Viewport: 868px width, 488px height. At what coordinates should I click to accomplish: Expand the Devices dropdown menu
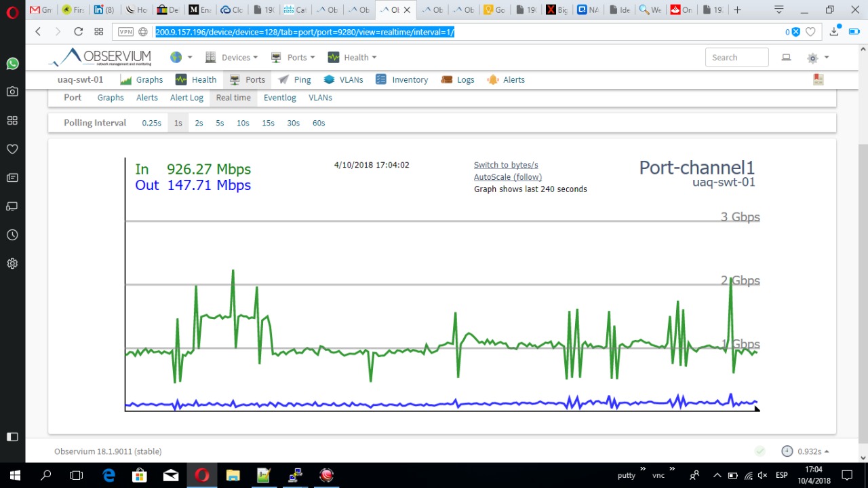(x=232, y=58)
